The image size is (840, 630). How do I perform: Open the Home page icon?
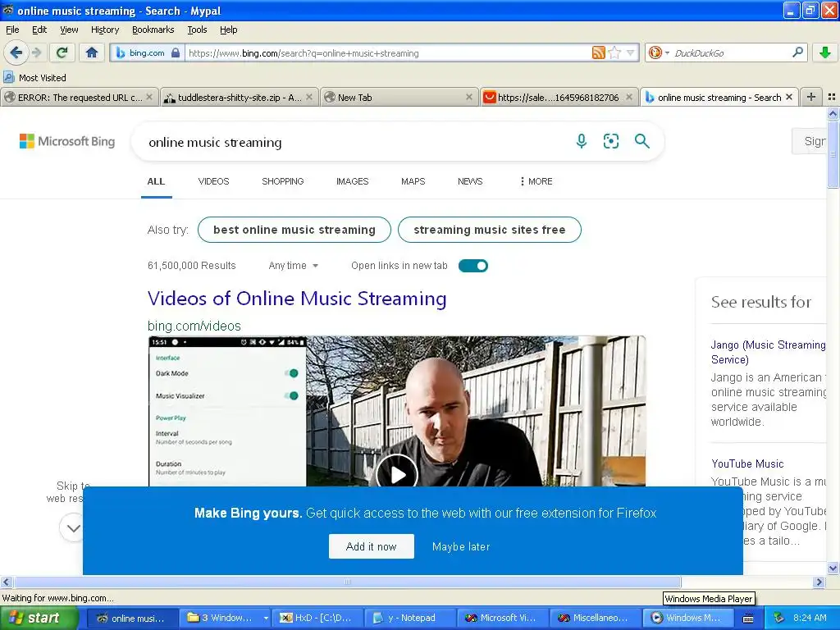pos(92,52)
